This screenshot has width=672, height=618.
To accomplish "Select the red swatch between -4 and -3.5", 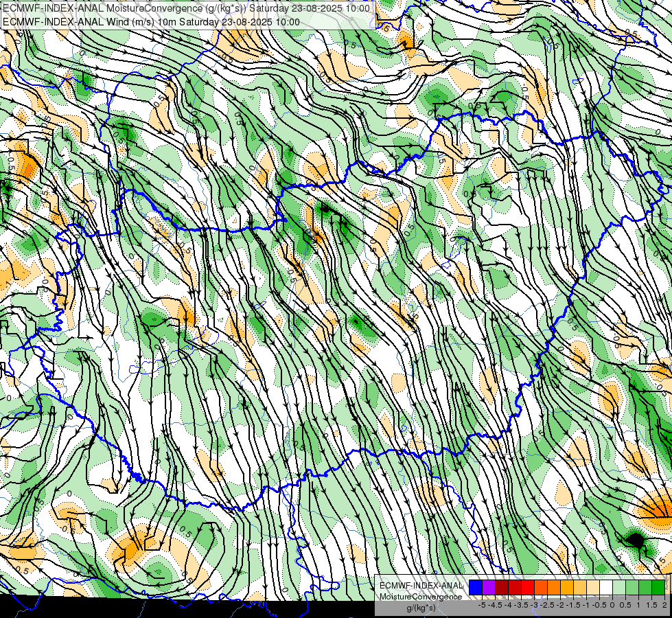I will click(x=515, y=587).
